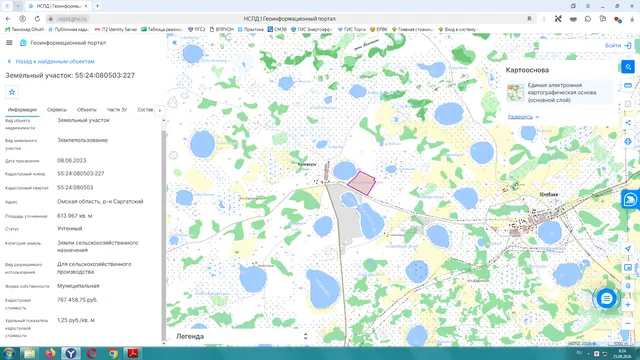Expand the Развернуть basemap list
This screenshot has height=360, width=640.
coord(523,117)
